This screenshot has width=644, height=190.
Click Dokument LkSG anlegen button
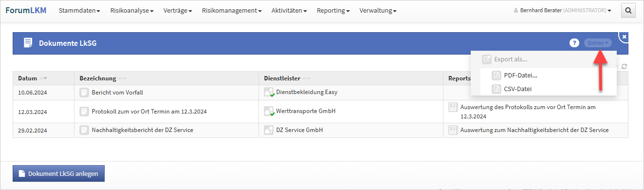pyautogui.click(x=58, y=173)
